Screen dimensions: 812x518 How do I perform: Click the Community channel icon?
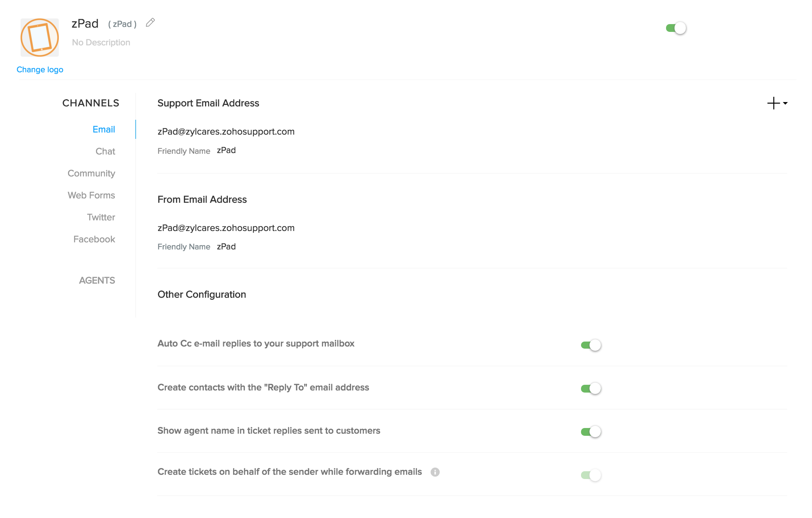point(91,174)
